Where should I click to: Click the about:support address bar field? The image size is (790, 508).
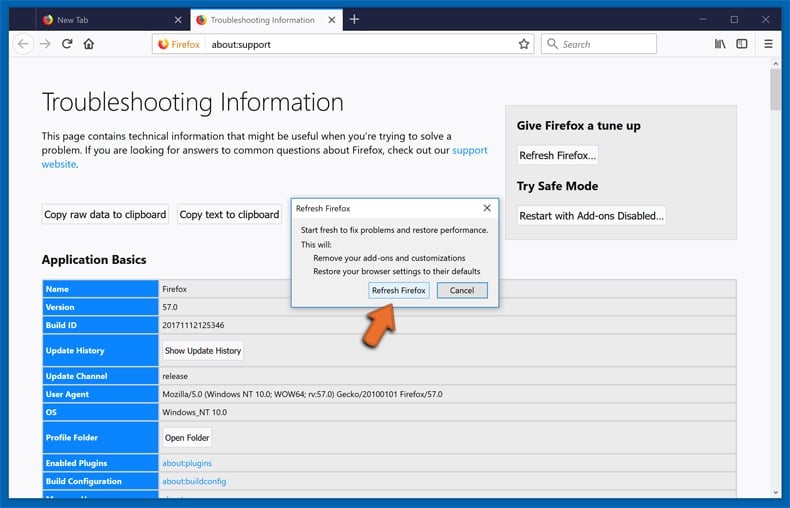(x=343, y=44)
